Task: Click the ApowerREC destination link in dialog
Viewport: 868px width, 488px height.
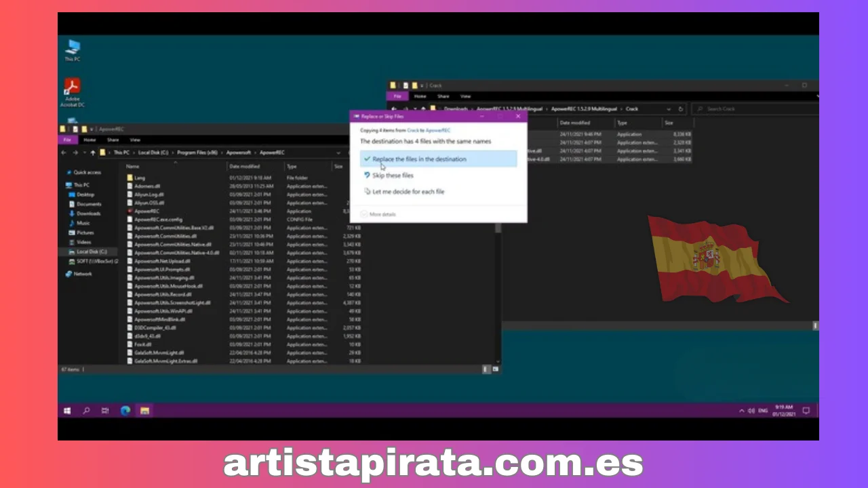Action: coord(437,130)
